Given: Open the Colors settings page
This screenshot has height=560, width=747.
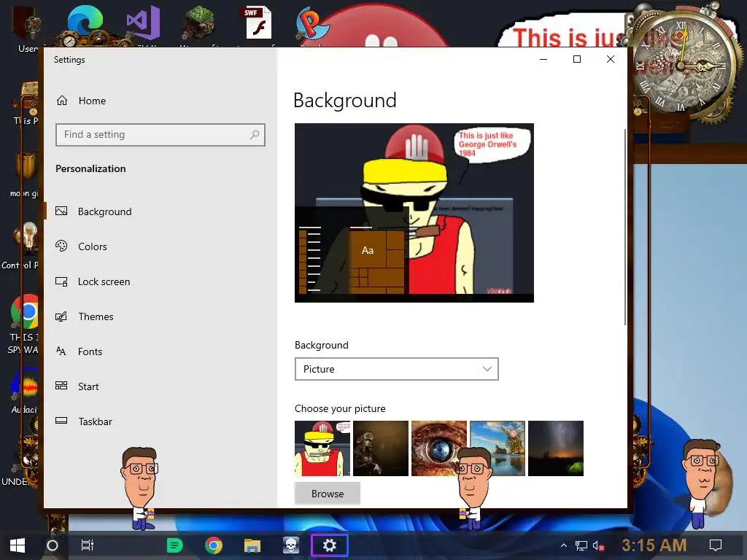Looking at the screenshot, I should click(92, 246).
